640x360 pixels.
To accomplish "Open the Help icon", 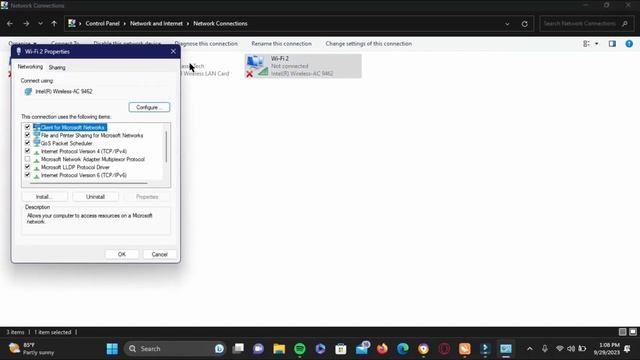I will [x=629, y=44].
